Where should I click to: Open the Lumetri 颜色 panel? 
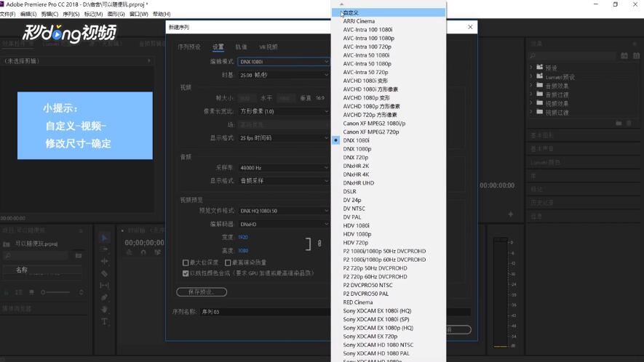[x=546, y=162]
